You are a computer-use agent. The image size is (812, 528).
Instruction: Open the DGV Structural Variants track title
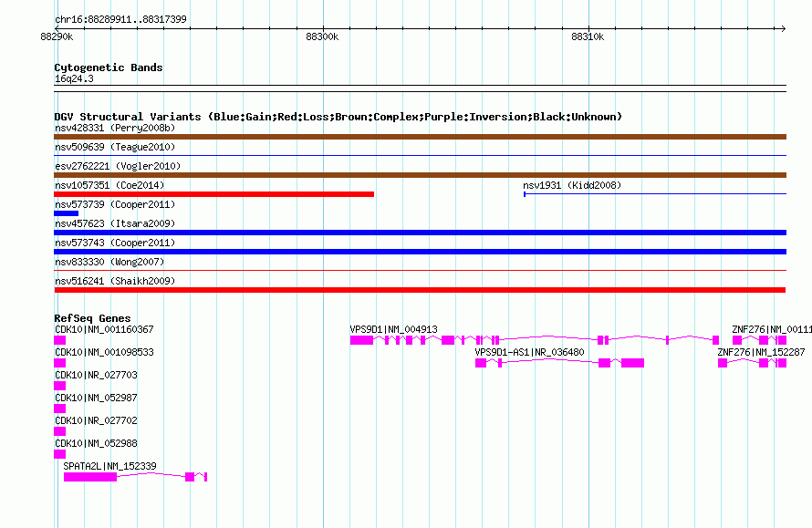[x=338, y=117]
